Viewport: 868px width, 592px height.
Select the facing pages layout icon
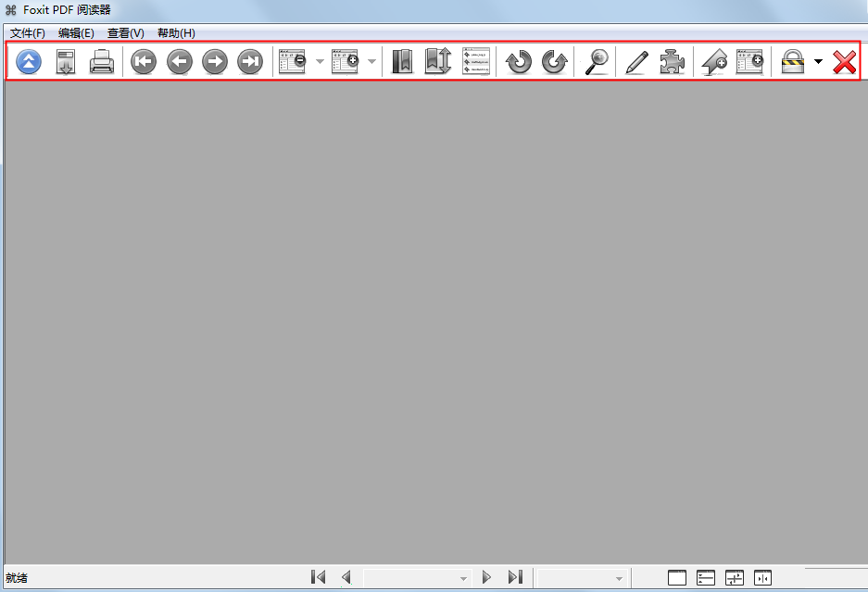tap(762, 577)
